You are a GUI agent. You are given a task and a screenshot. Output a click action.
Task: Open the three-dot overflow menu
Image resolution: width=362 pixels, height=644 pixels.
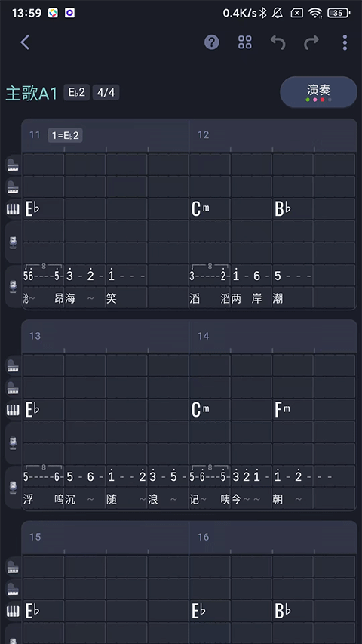(x=345, y=42)
